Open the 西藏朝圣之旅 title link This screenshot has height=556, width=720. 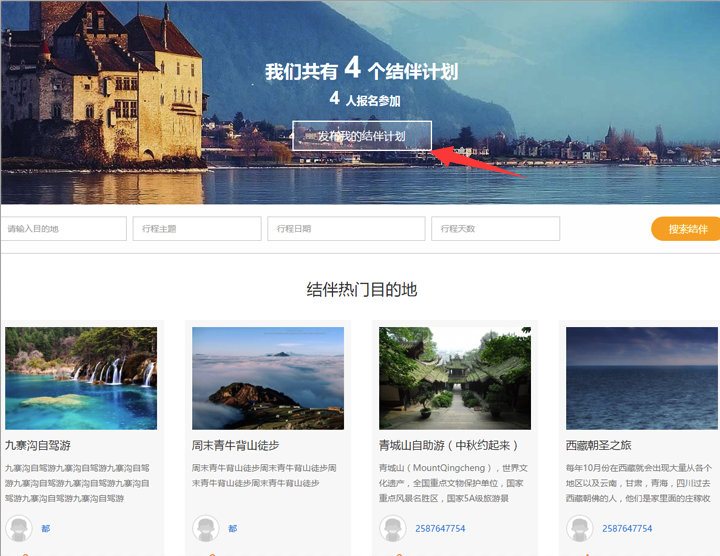click(613, 445)
